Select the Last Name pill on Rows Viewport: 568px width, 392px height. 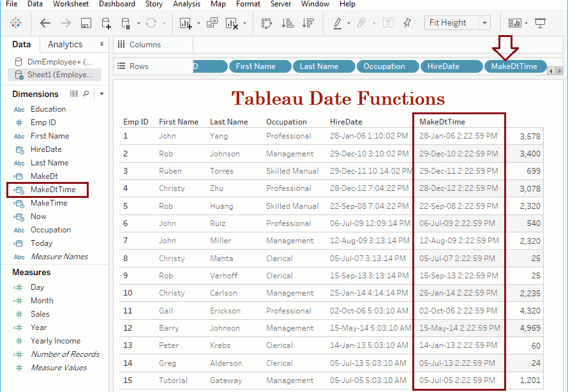(x=324, y=66)
